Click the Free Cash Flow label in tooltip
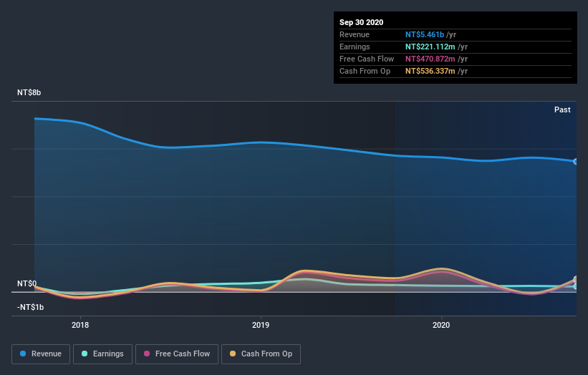Viewport: 588px width, 375px height. pyautogui.click(x=367, y=59)
